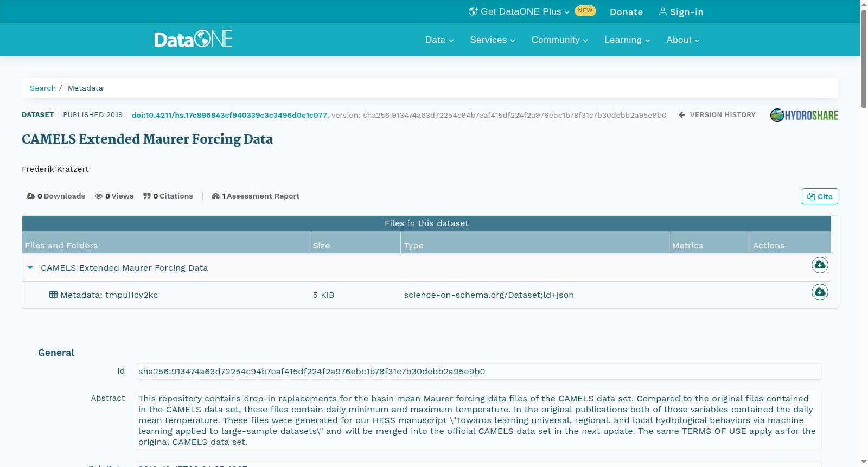This screenshot has height=467, width=868.
Task: Click inside the Abstract text box
Action: pos(478,420)
